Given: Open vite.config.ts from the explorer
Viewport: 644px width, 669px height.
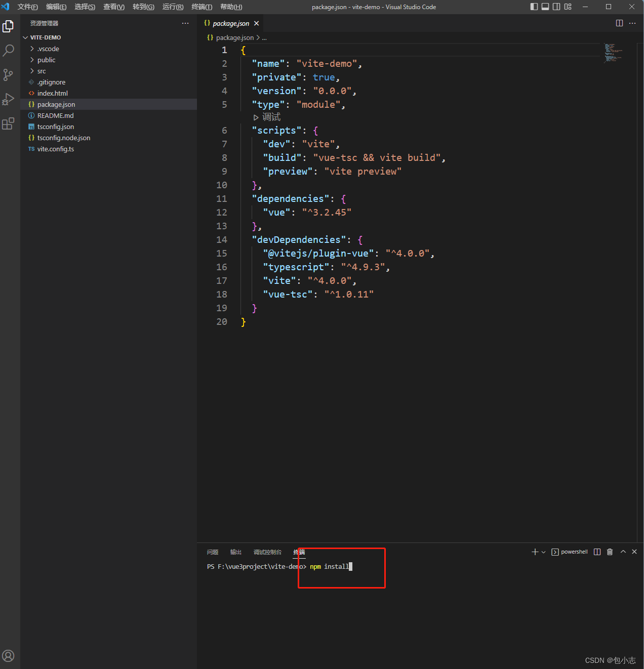Looking at the screenshot, I should tap(108, 149).
